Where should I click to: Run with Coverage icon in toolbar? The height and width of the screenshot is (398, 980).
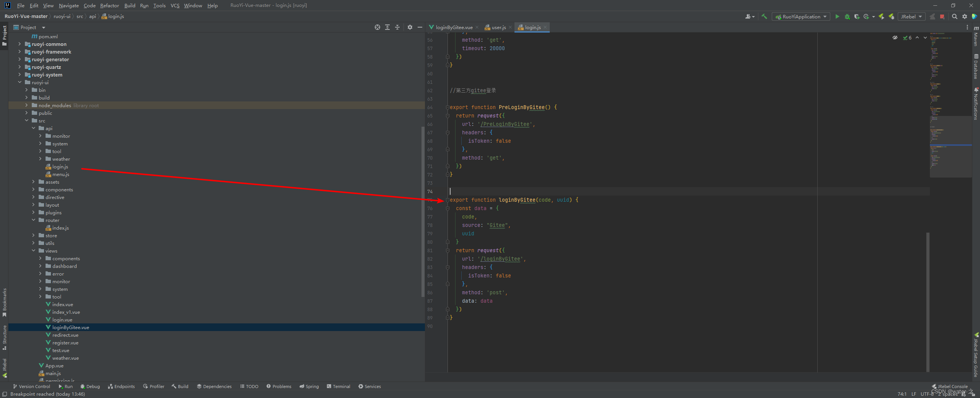click(x=857, y=16)
